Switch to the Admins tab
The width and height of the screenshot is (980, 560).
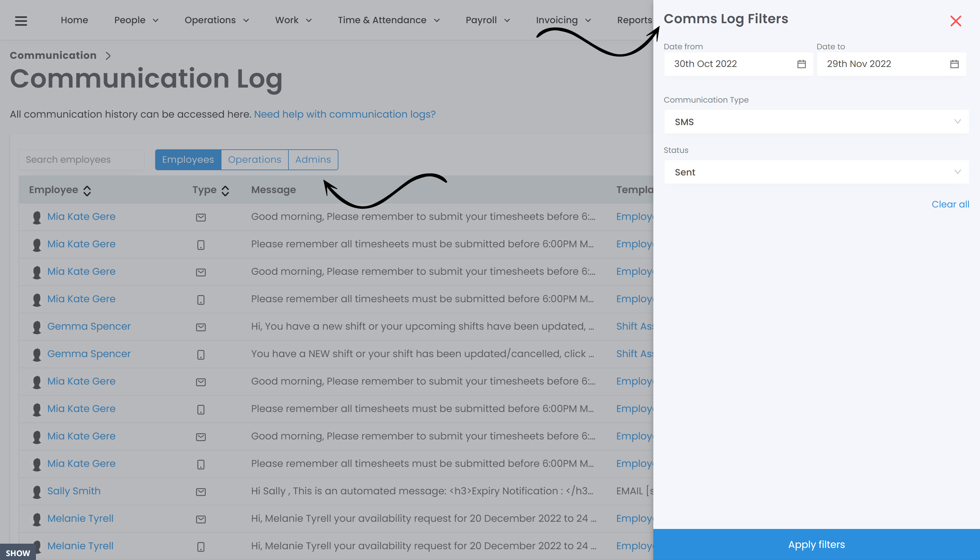click(x=313, y=160)
